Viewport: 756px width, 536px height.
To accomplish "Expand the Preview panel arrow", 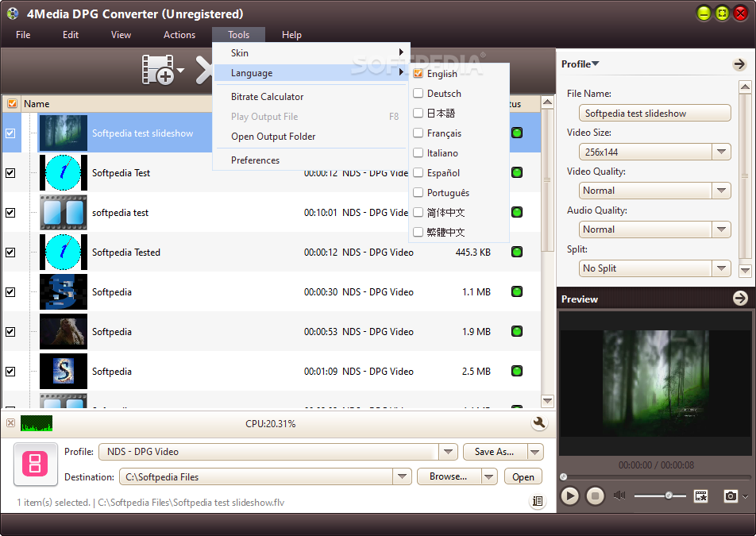I will pyautogui.click(x=740, y=299).
